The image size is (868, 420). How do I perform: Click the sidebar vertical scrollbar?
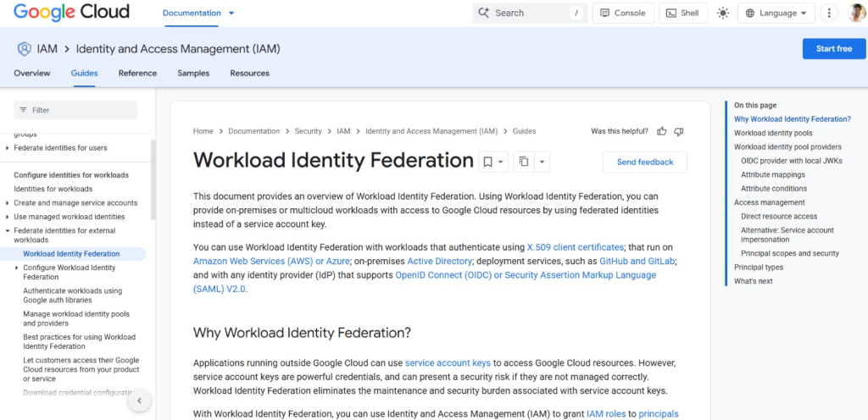(x=153, y=180)
